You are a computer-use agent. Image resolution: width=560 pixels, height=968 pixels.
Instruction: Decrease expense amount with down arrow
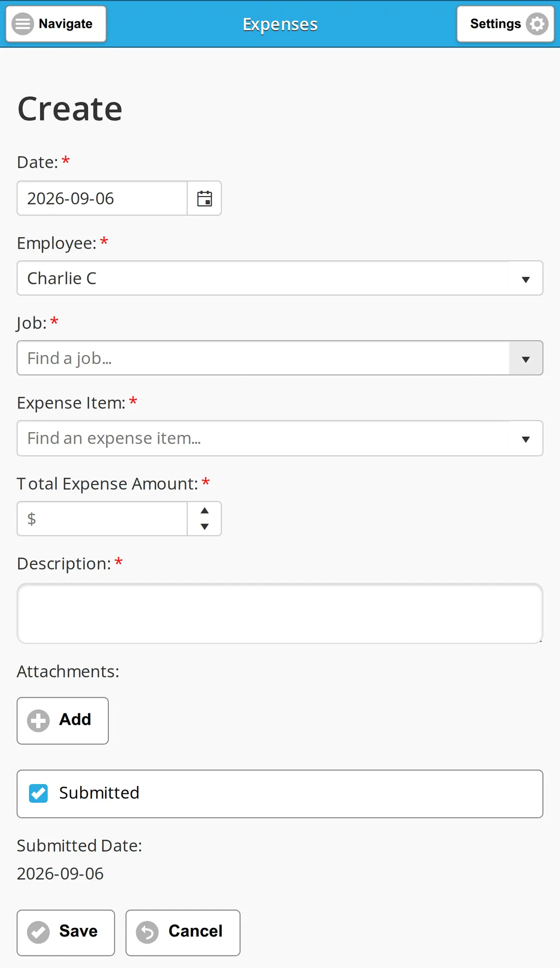pos(204,527)
